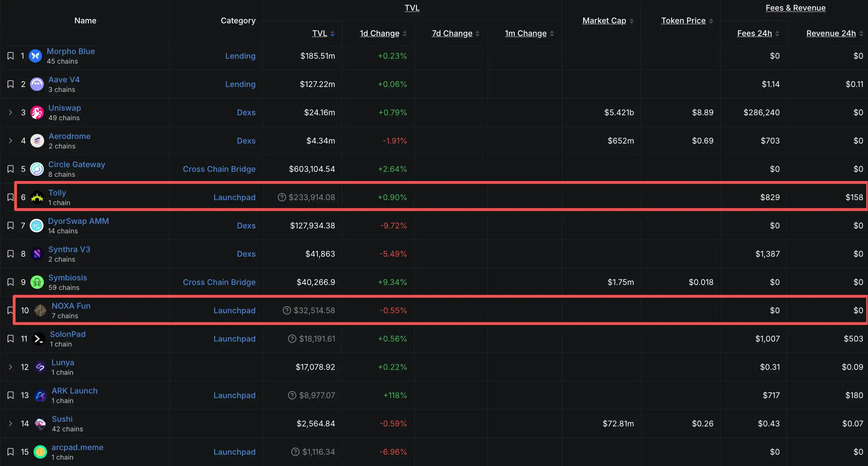This screenshot has height=466, width=868.
Task: Click the Circle Gateway logo
Action: 37,169
